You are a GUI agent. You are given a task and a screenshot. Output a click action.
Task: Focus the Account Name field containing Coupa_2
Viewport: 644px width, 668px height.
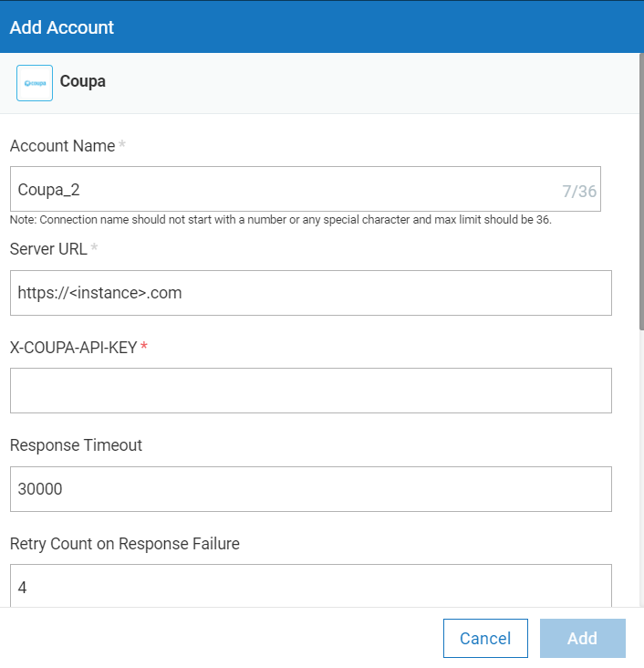point(306,189)
